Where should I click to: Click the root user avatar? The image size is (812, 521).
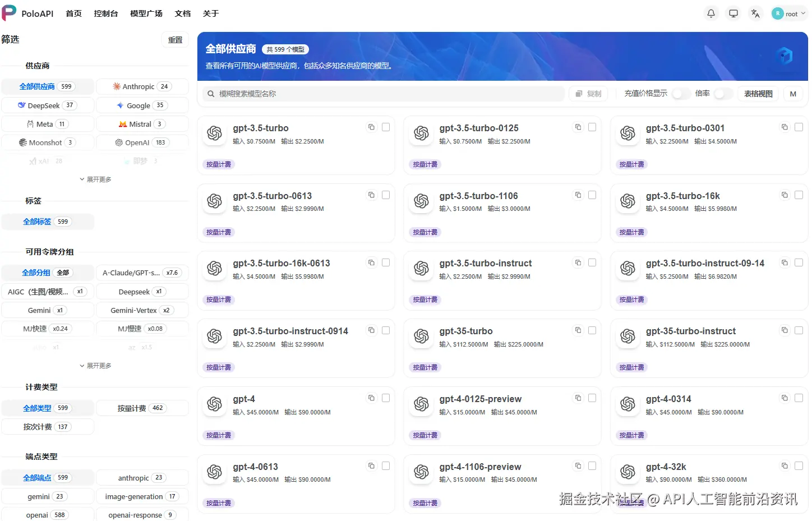(778, 13)
